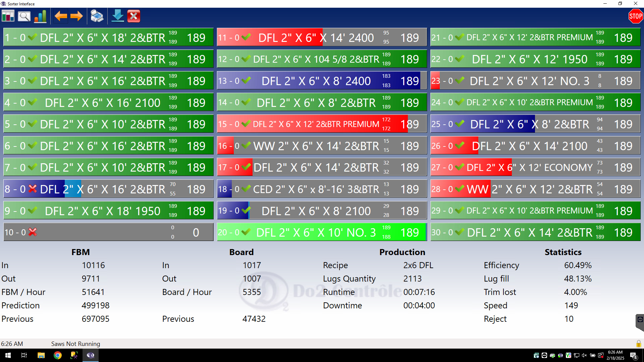This screenshot has width=644, height=362.
Task: Open the Windows notification center icon
Action: (x=634, y=356)
